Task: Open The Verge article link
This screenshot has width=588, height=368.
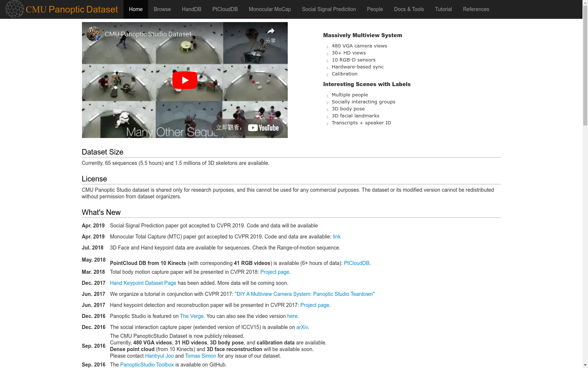Action: coord(192,316)
